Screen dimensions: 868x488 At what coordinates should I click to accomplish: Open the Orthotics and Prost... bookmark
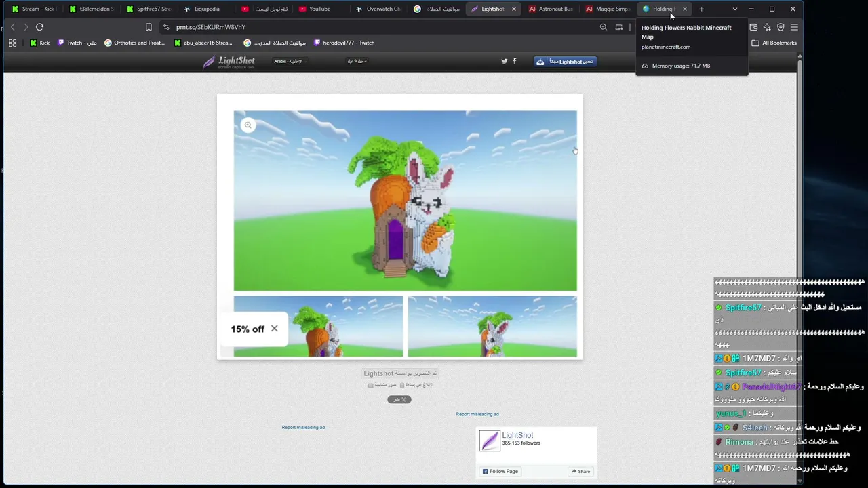(x=134, y=43)
